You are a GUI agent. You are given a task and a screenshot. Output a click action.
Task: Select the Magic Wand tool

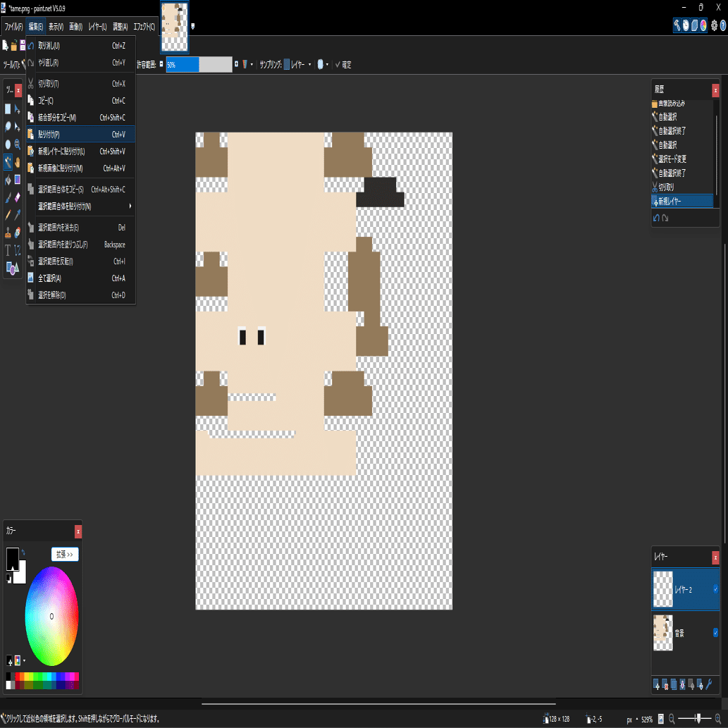point(8,162)
